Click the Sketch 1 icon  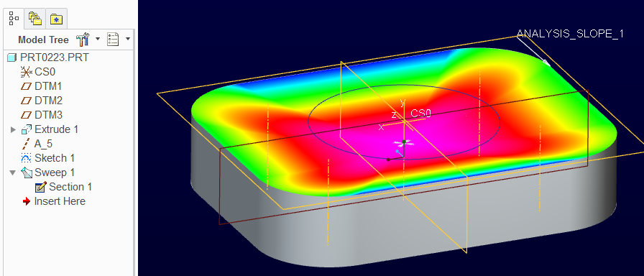[x=27, y=158]
